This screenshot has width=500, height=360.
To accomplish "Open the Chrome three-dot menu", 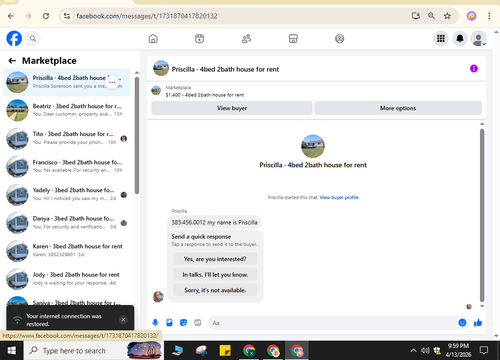I will pos(489,16).
